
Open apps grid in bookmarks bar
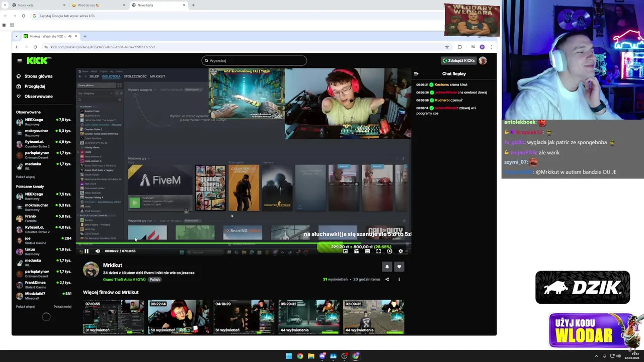[12, 25]
